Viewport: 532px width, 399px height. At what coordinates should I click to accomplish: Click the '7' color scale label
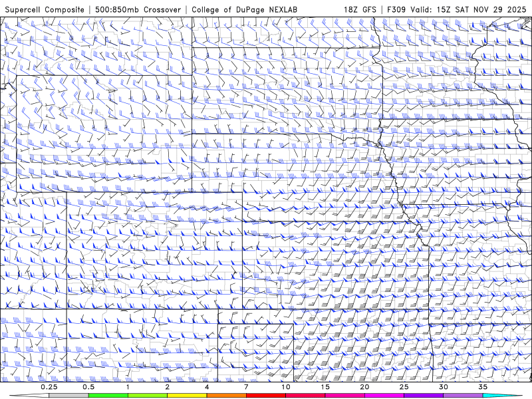pyautogui.click(x=246, y=387)
